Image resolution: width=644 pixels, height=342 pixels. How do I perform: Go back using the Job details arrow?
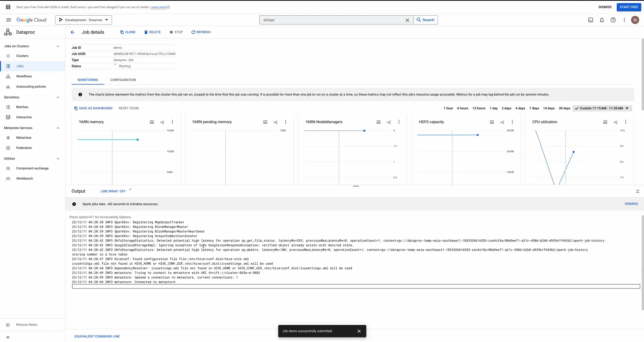(73, 32)
